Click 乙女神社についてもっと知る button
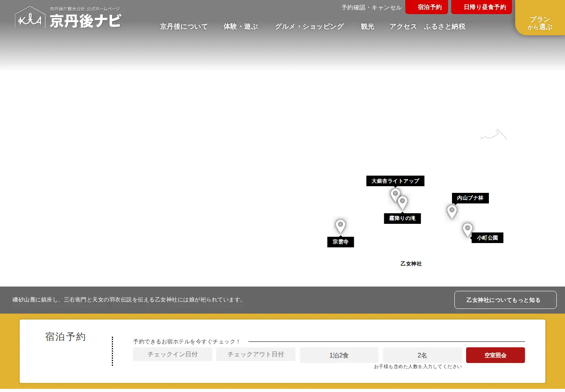Viewport: 565px width, 392px height. tap(505, 300)
